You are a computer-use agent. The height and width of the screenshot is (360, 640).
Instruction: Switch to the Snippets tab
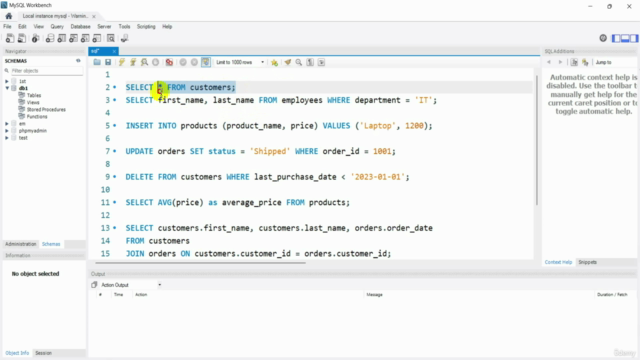coord(587,262)
